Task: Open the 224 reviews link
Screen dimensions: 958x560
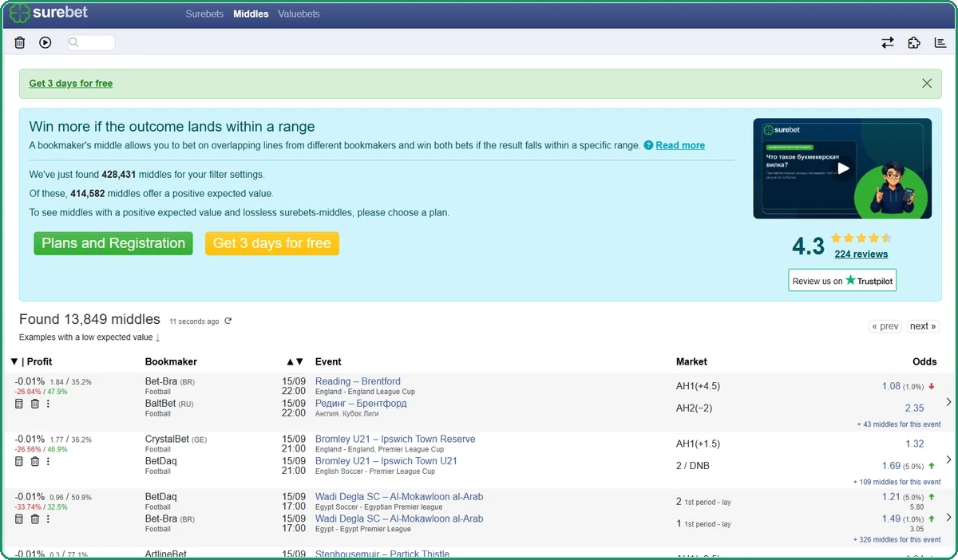Action: pyautogui.click(x=861, y=254)
